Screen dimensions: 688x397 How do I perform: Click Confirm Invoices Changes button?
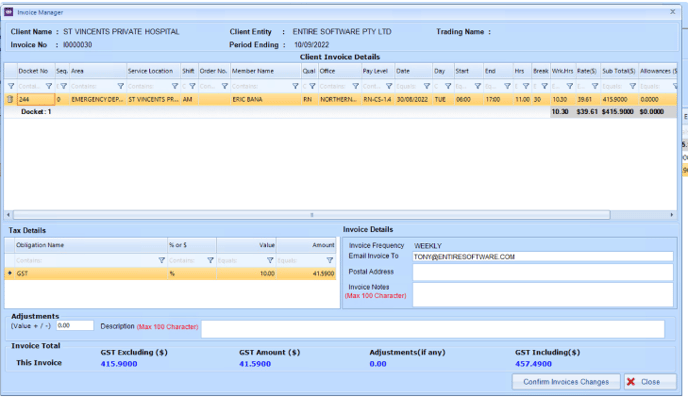click(566, 382)
